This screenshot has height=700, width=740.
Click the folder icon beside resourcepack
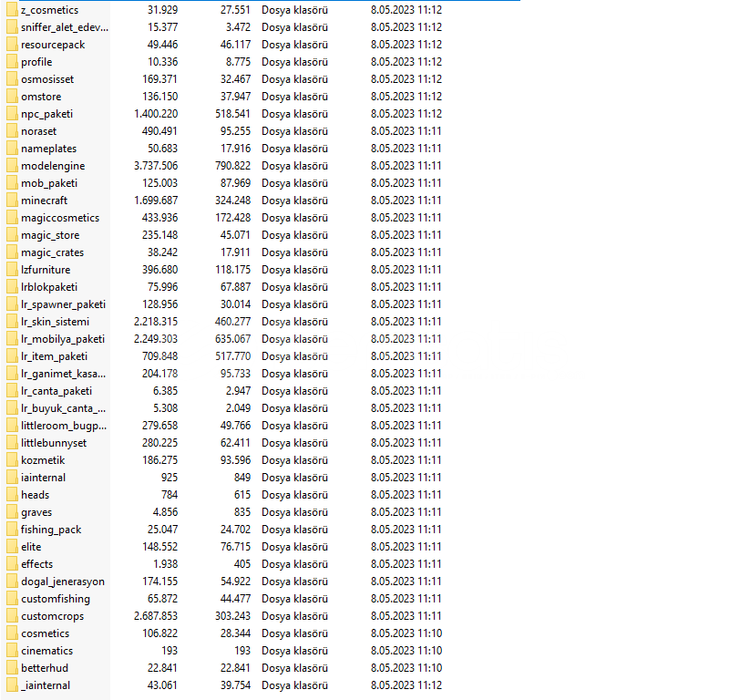12,45
